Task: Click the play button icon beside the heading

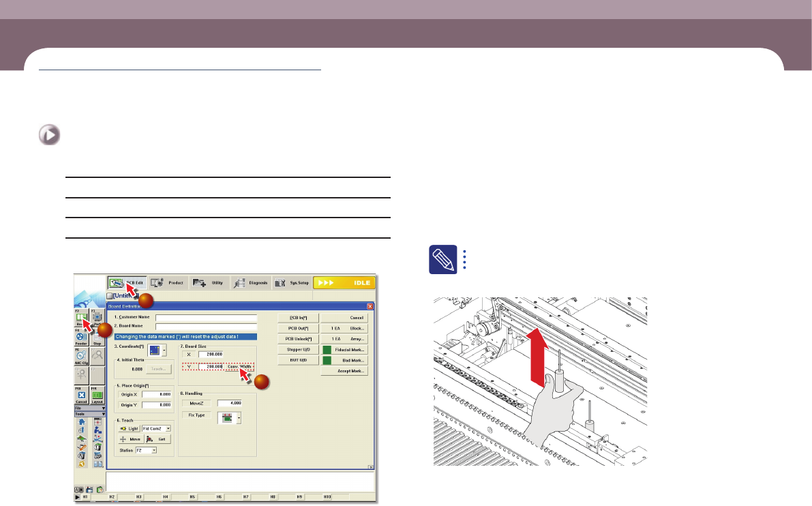Action: (x=49, y=135)
